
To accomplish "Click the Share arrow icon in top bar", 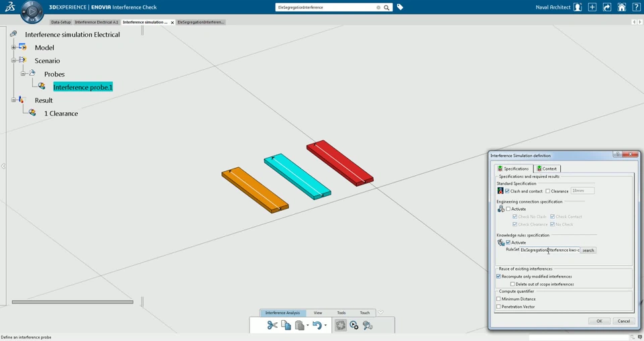I will click(x=607, y=7).
